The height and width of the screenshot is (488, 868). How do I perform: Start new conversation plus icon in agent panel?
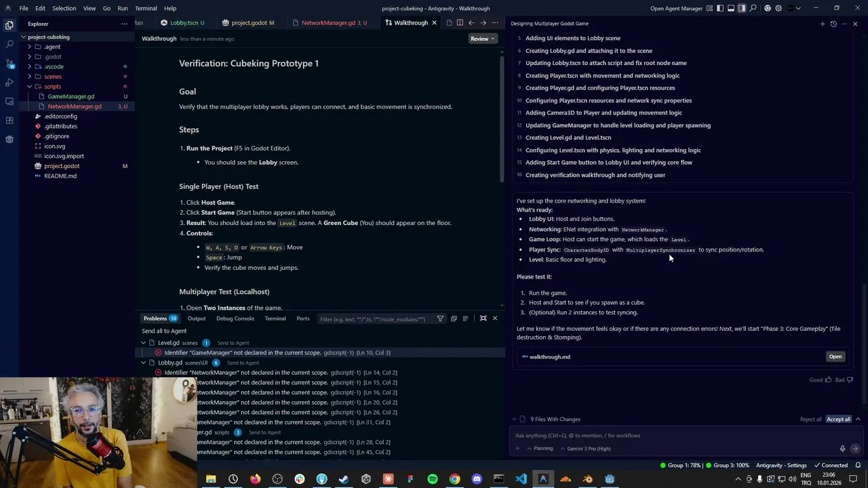[x=823, y=24]
